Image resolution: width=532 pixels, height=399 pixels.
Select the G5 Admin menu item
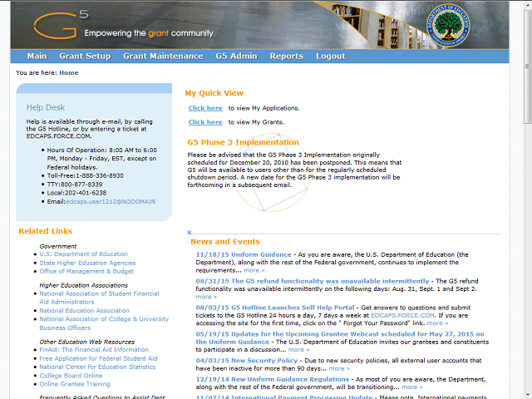coord(236,57)
